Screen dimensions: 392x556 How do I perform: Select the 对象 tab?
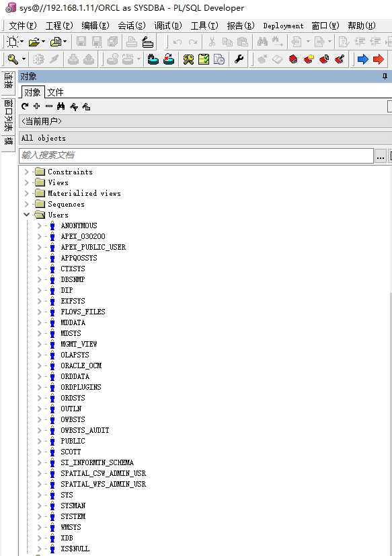(32, 92)
